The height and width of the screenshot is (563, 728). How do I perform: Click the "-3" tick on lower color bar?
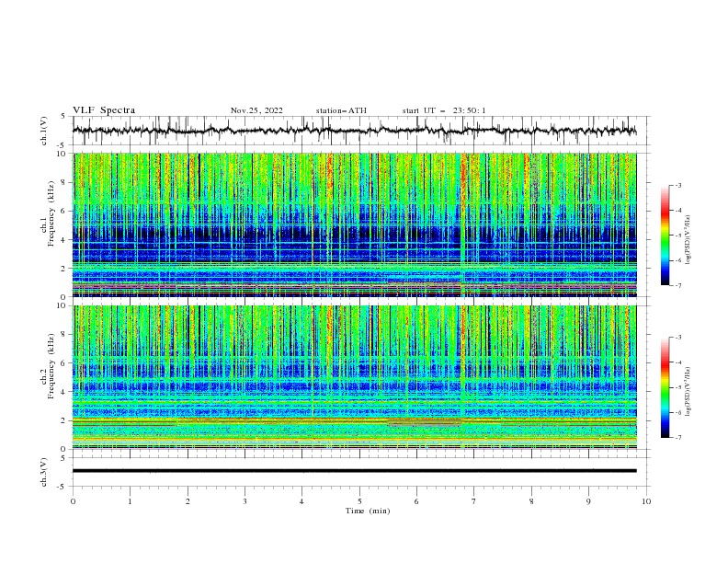[678, 338]
